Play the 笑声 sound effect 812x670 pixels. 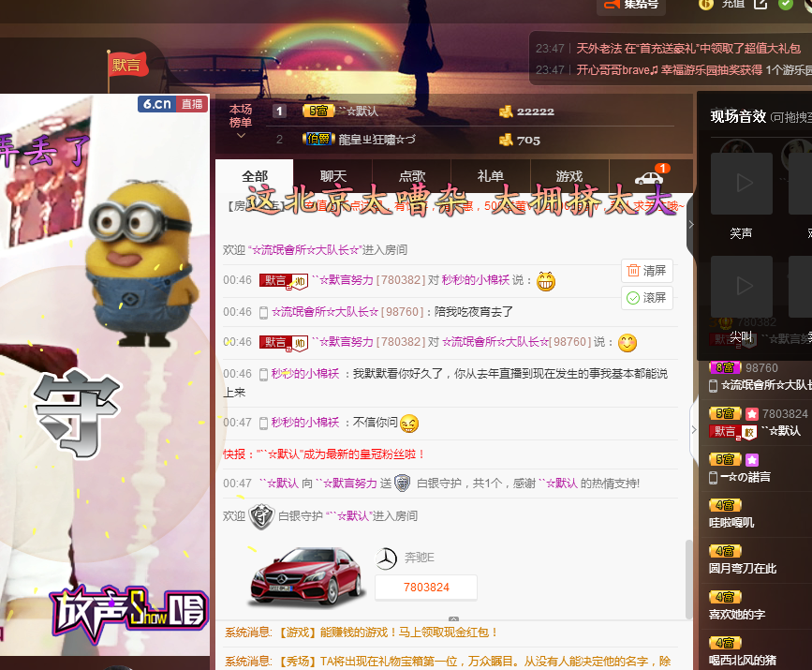741,184
